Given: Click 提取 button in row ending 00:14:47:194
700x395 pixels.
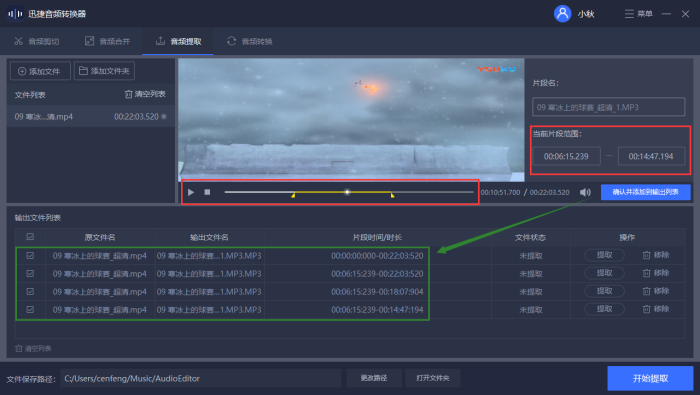Looking at the screenshot, I should pos(604,308).
